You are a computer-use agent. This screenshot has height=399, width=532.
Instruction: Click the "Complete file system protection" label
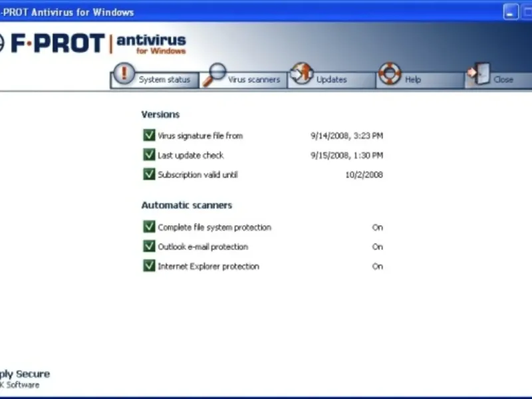214,227
